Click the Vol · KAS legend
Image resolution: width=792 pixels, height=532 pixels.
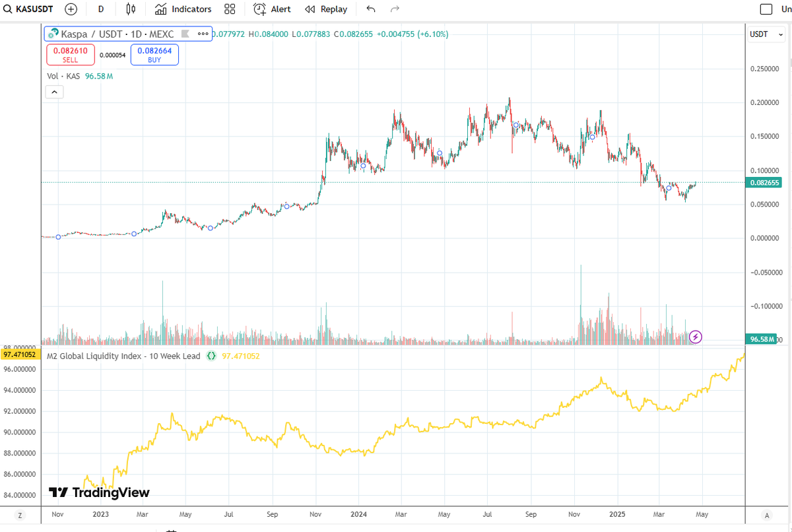[x=63, y=76]
